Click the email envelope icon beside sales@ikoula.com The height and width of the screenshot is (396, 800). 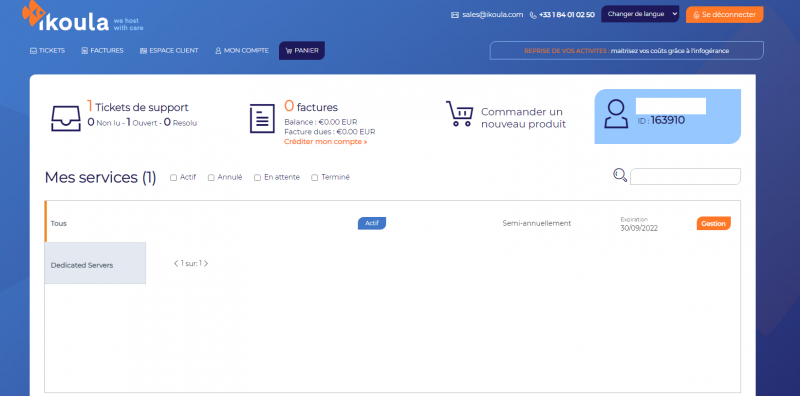455,15
